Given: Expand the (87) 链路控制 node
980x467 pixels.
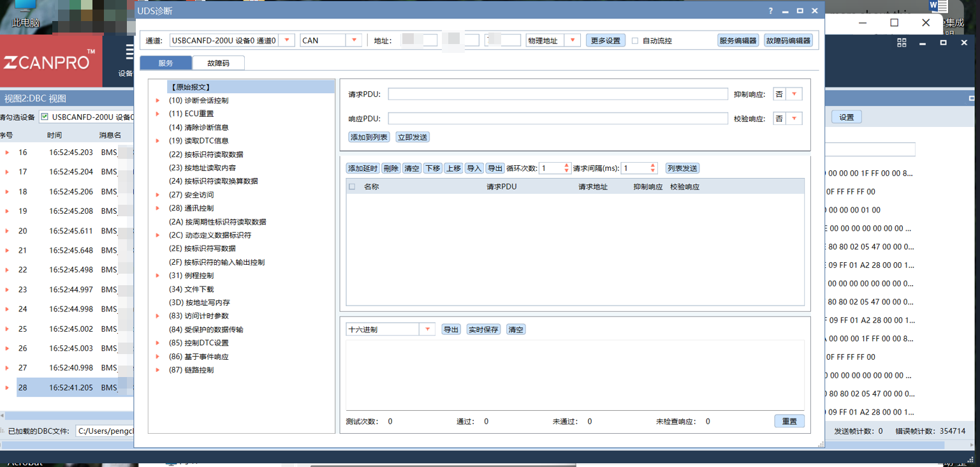Looking at the screenshot, I should pos(157,370).
